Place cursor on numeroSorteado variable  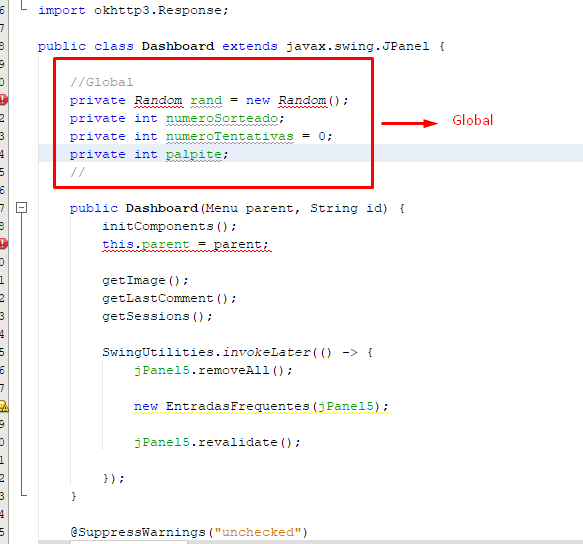point(222,119)
